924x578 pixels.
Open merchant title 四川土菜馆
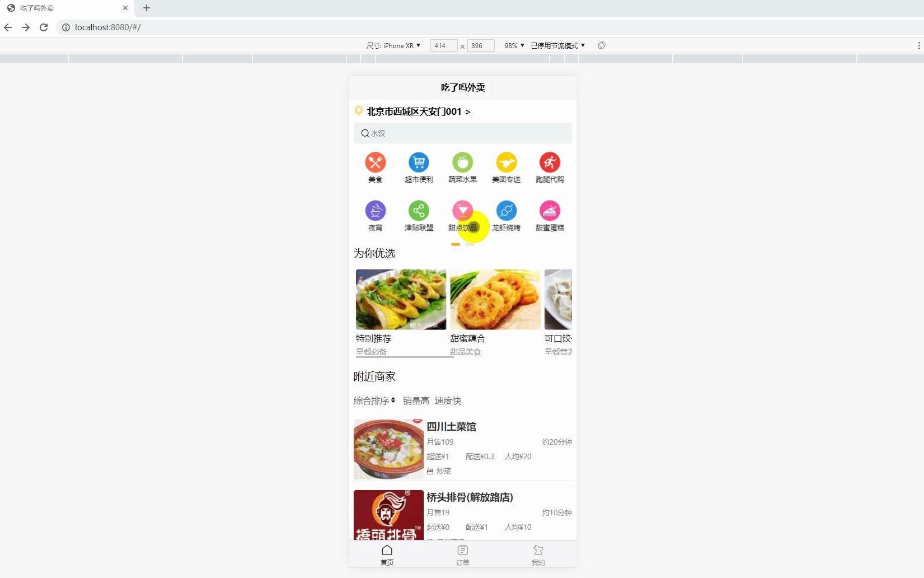[x=451, y=427]
